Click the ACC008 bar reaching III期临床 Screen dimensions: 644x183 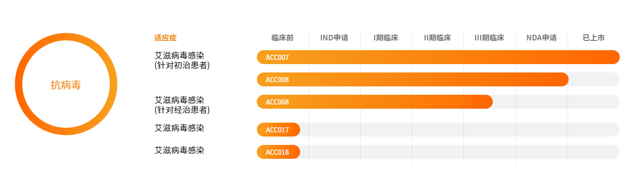point(375,102)
